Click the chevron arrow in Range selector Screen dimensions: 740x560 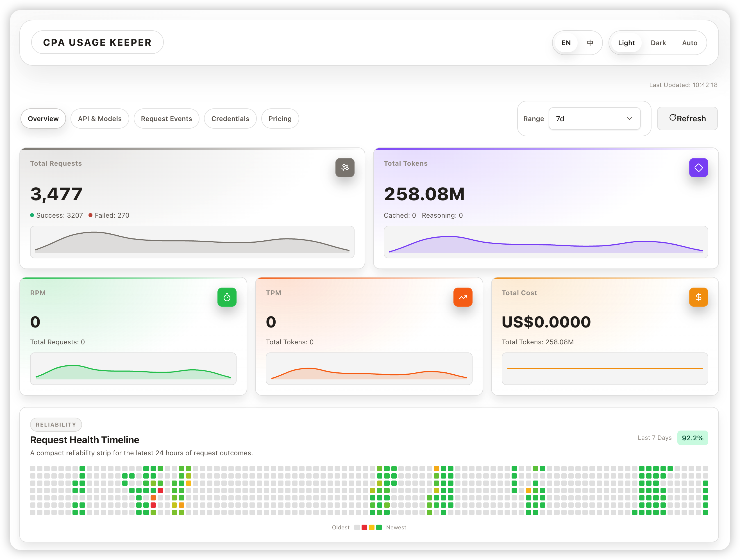coord(629,119)
